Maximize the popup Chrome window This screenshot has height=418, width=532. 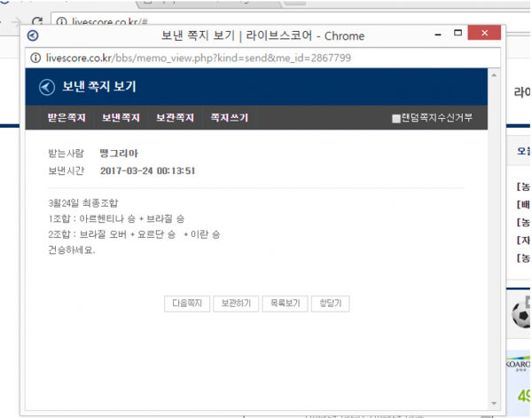tap(458, 33)
